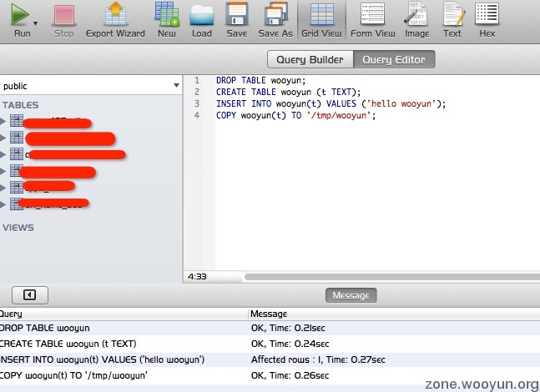The image size is (540, 392).
Task: Toggle the result panel collapse button
Action: [x=29, y=294]
